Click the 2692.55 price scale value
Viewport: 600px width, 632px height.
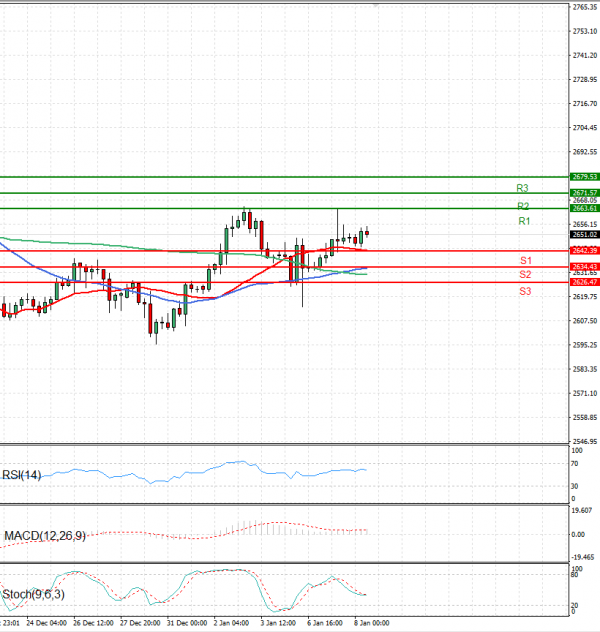[x=585, y=152]
